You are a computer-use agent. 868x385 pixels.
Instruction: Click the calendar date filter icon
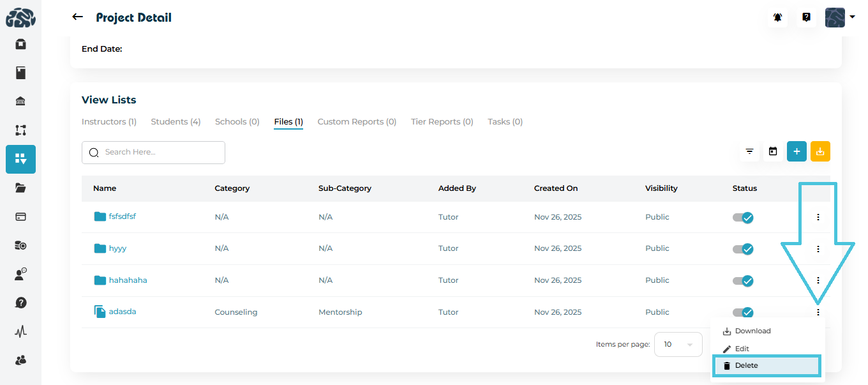773,151
